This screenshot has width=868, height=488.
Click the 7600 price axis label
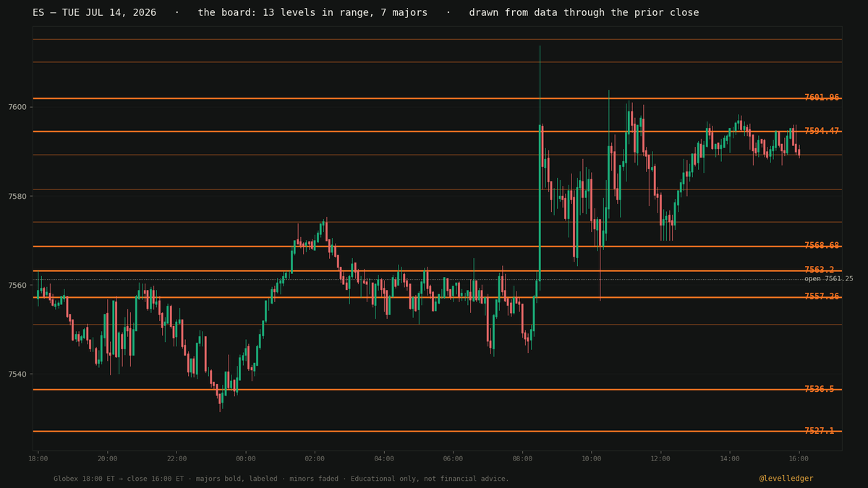[x=17, y=107]
